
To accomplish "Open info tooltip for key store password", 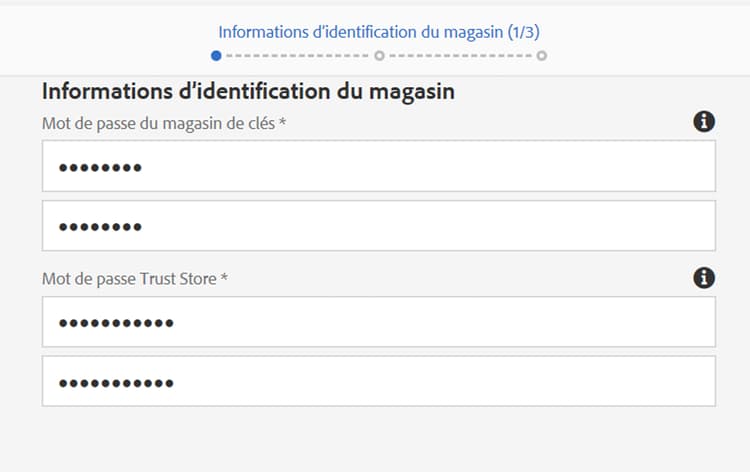I will coord(704,121).
